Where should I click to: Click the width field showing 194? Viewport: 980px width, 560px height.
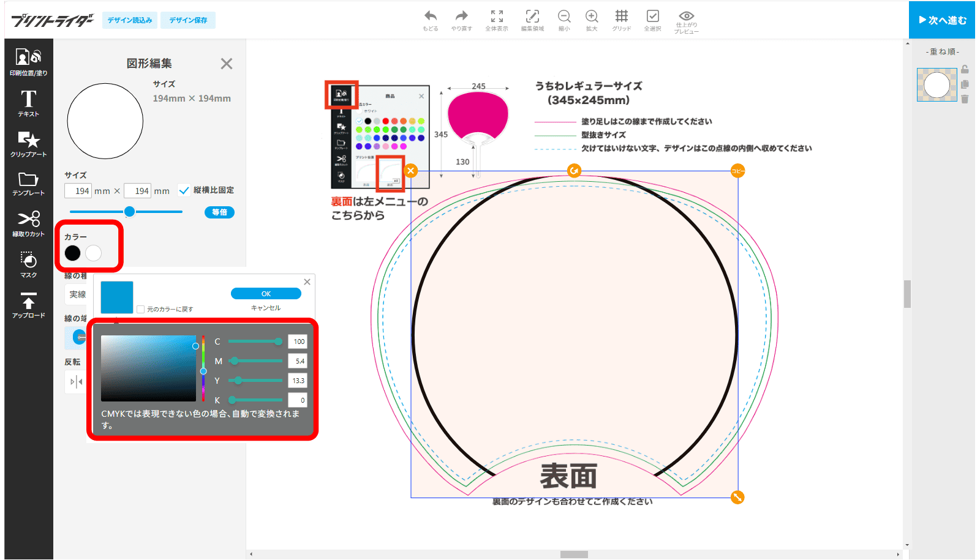click(78, 191)
